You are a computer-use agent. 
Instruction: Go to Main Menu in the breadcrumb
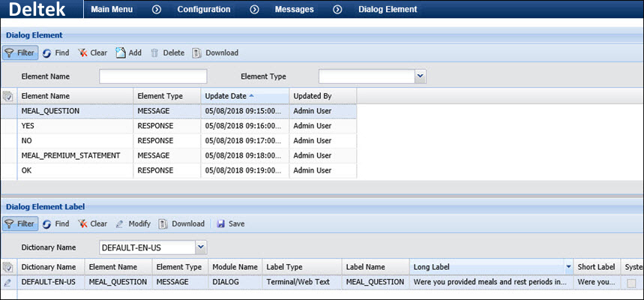112,10
